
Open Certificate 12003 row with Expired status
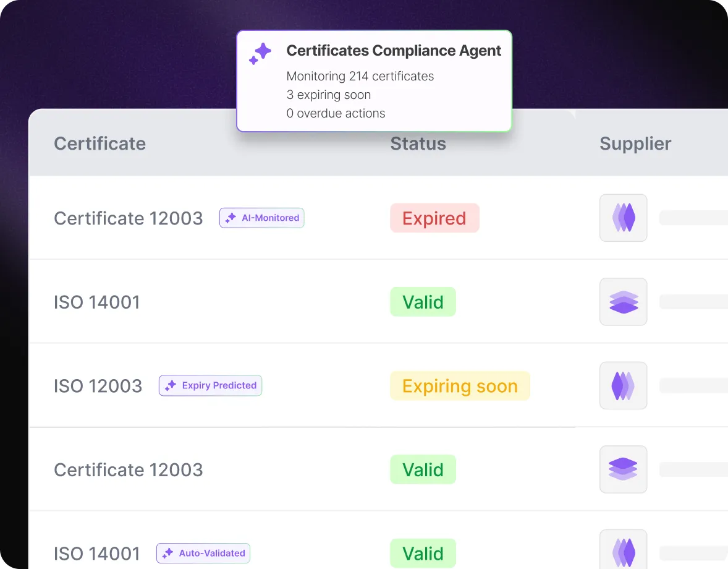378,218
